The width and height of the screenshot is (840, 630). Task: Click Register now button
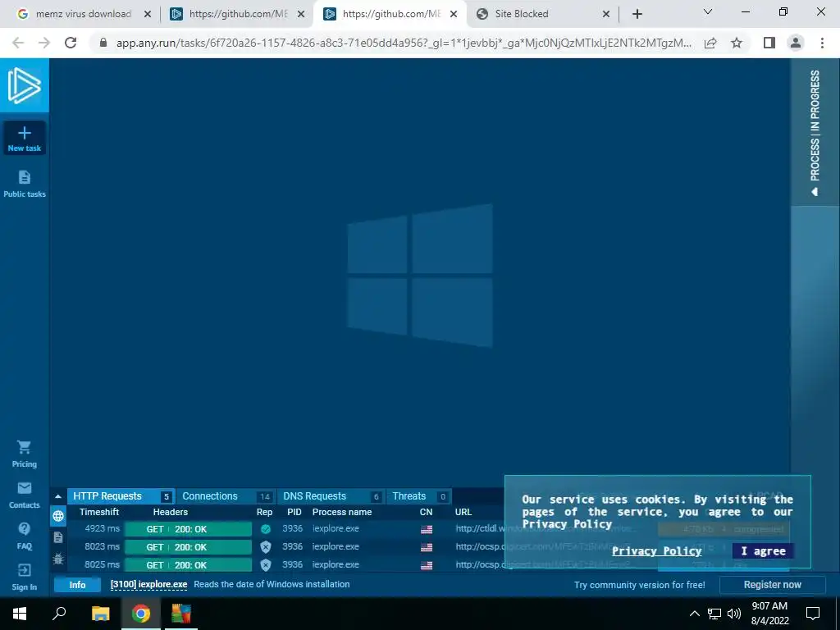(772, 584)
